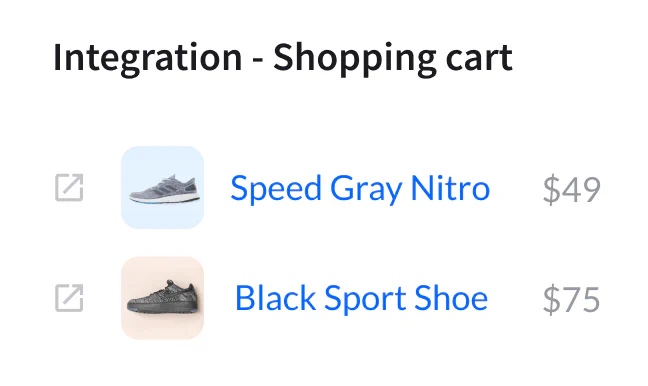Launch the pop-out arrow icon beside the $49 item
The width and height of the screenshot is (648, 386).
(x=69, y=188)
